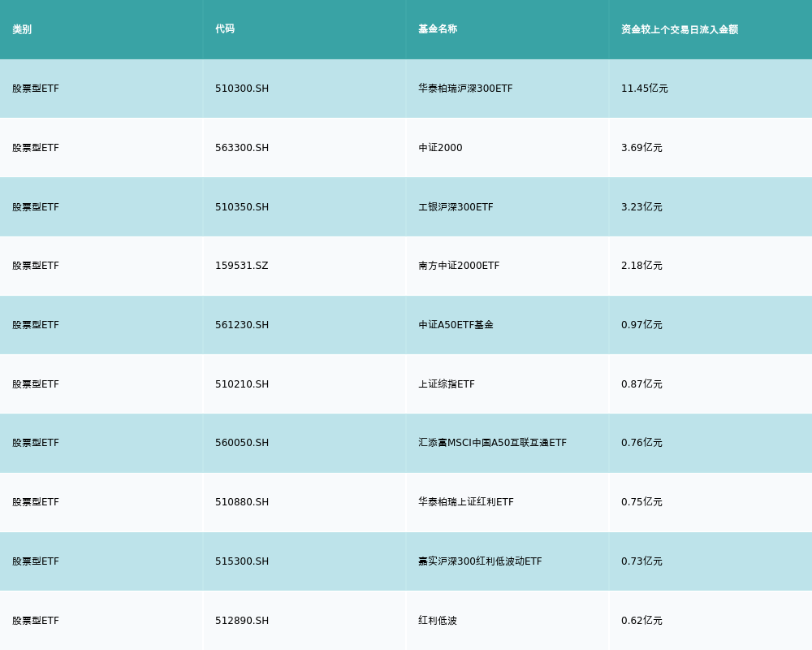Select the 南方中证2000ETF fund name
Image resolution: width=812 pixels, height=650 pixels.
pyautogui.click(x=459, y=266)
